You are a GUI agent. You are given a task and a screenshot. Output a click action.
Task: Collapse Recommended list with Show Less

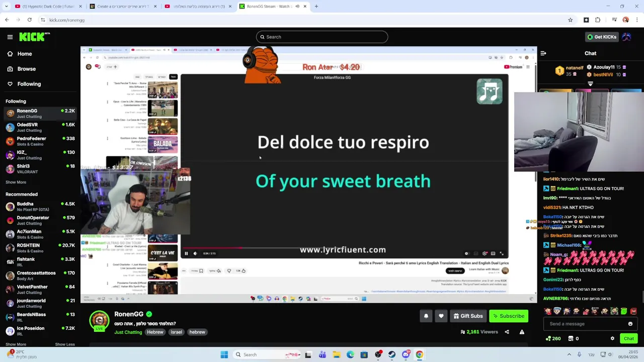coord(64,344)
